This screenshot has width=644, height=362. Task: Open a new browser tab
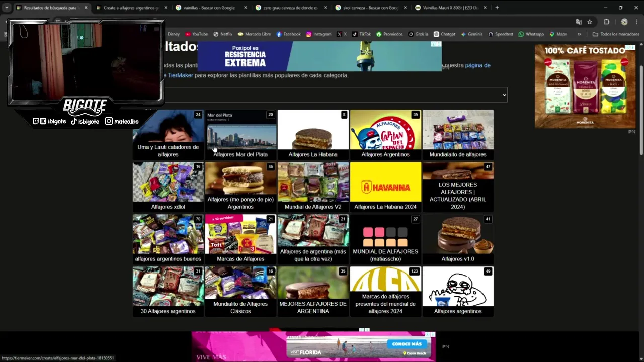497,8
